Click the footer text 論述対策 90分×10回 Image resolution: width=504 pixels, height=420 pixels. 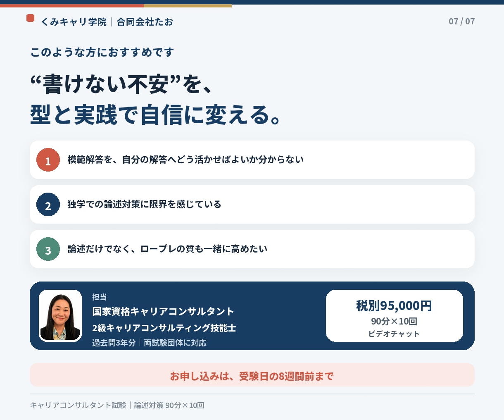coord(169,405)
